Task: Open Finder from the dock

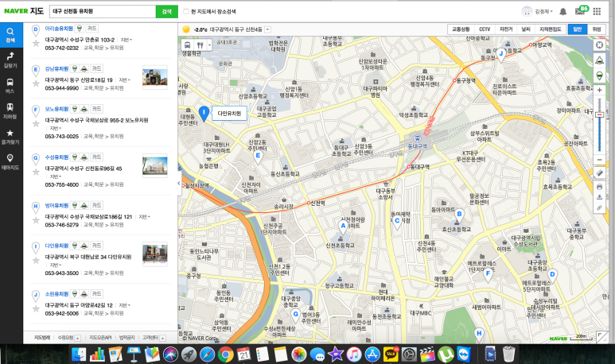Action: pos(79,354)
